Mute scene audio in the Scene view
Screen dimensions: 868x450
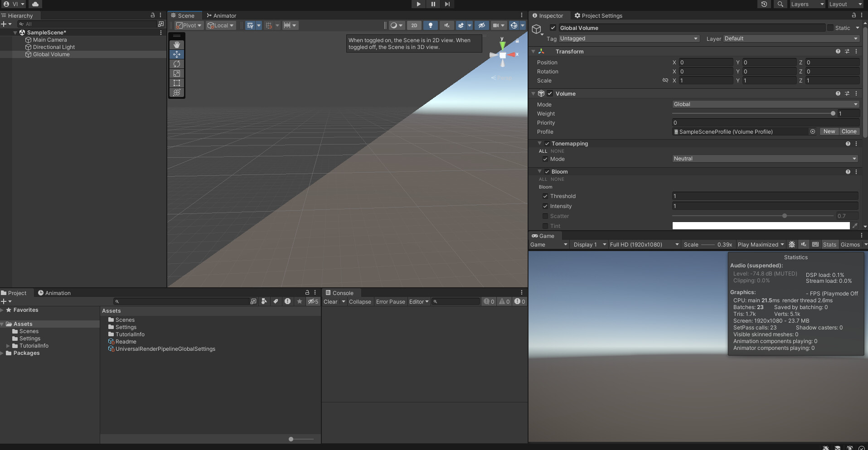[447, 25]
